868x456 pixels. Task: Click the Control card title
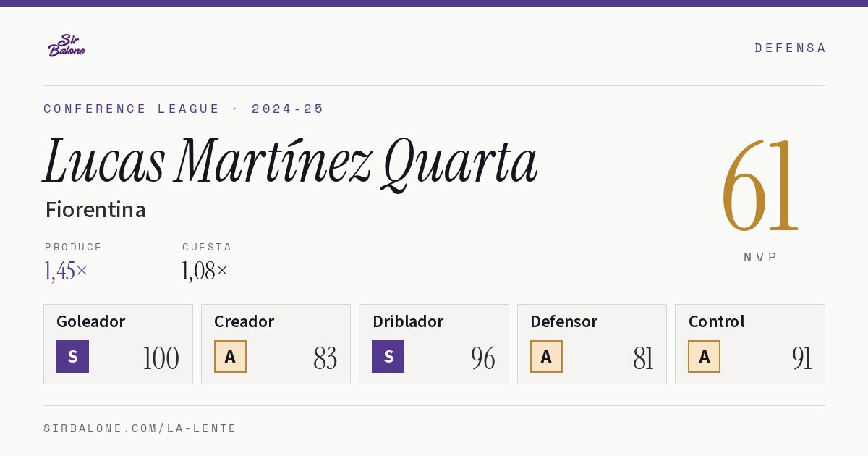pyautogui.click(x=716, y=321)
